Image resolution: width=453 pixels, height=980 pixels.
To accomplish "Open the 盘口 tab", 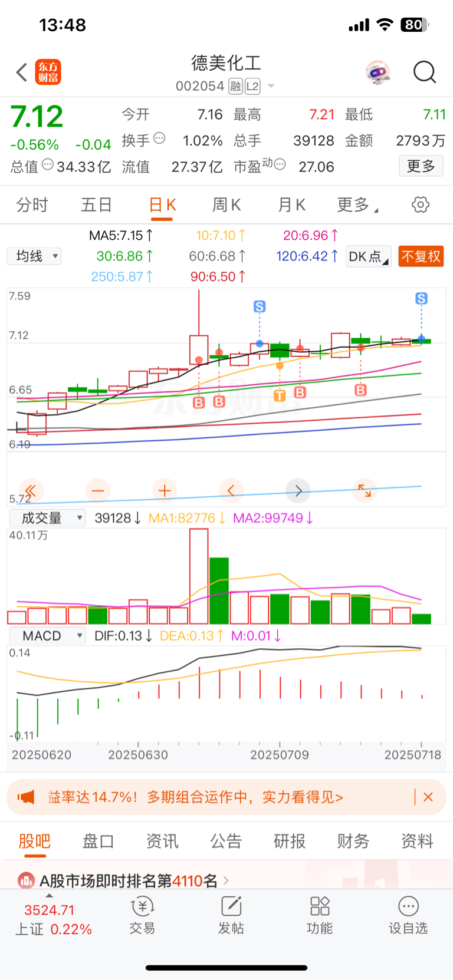I will (x=98, y=841).
